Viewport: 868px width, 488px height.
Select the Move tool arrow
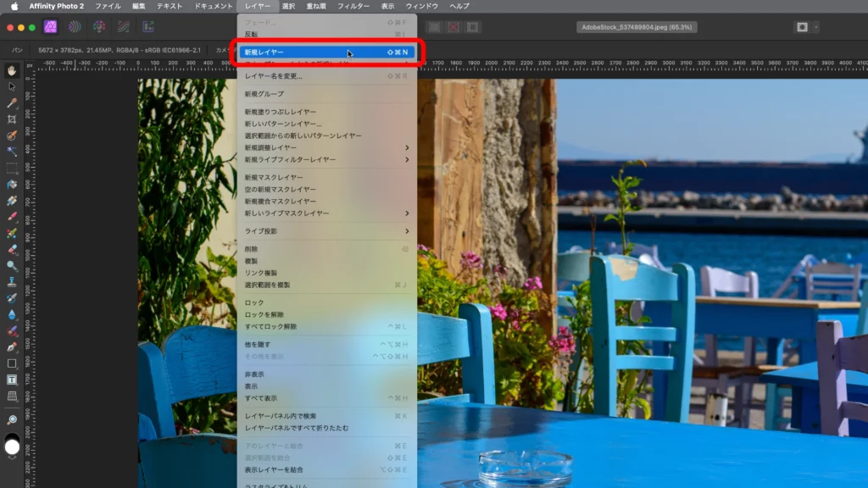pos(12,86)
